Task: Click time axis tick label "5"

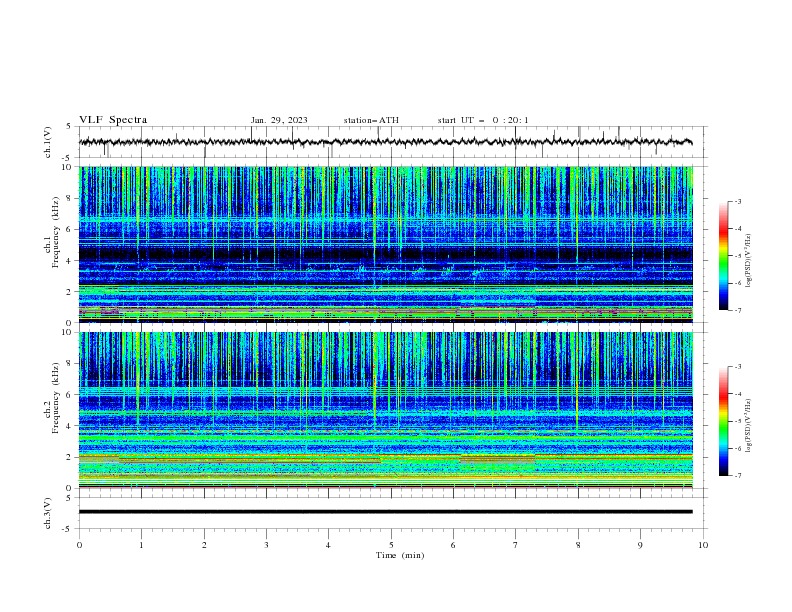Action: [x=391, y=545]
